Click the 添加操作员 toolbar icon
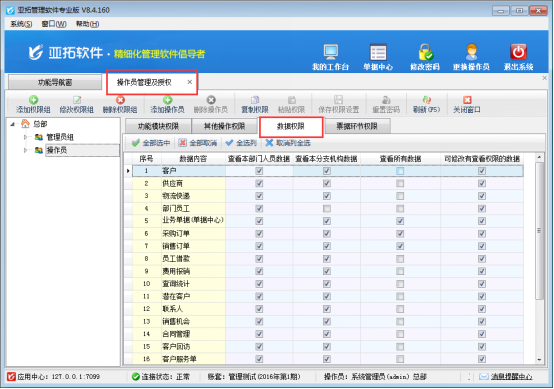 [x=167, y=100]
